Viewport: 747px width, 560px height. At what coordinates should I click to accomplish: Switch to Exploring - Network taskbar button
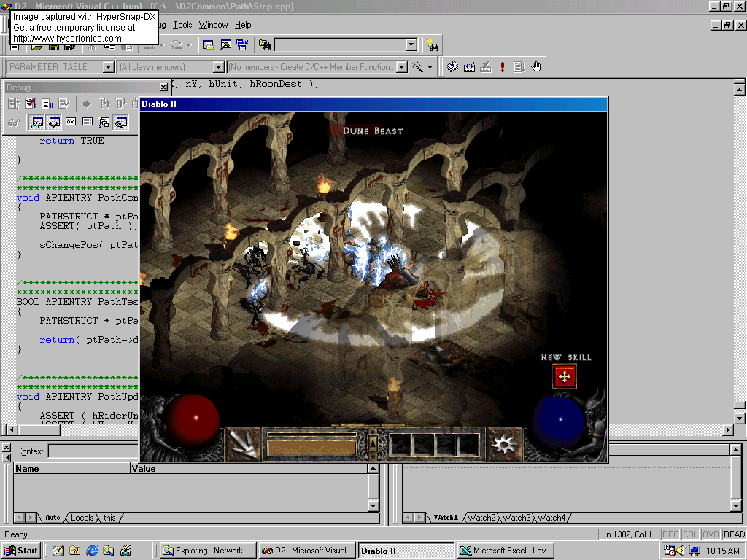[208, 551]
